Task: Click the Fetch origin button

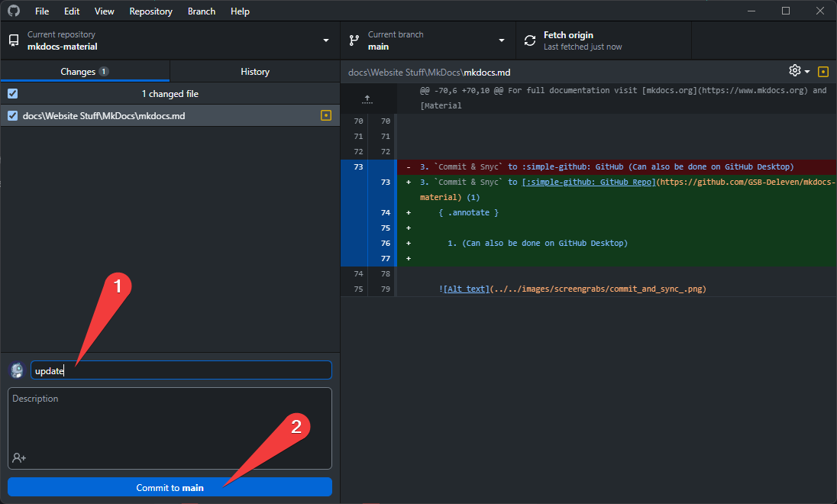Action: pyautogui.click(x=603, y=40)
